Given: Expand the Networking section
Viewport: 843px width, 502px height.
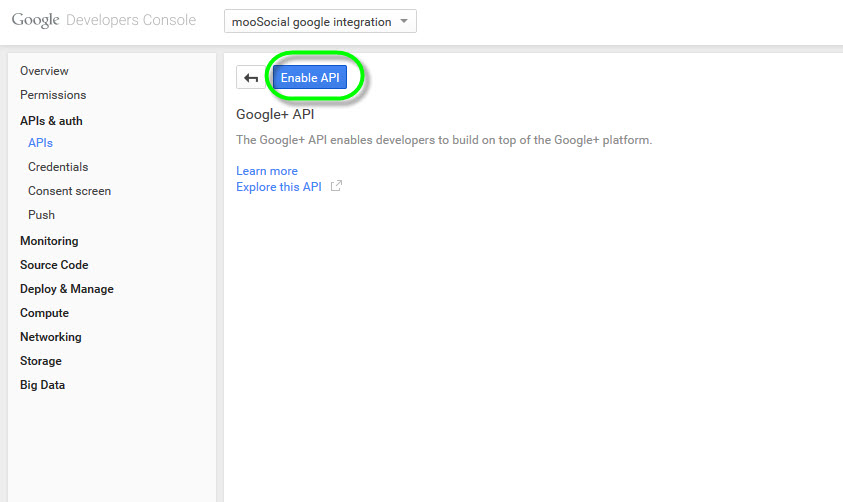Looking at the screenshot, I should coord(51,337).
